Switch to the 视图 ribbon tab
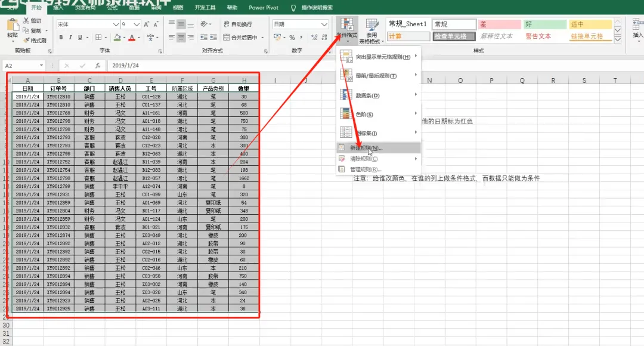This screenshot has height=346, width=644. [178, 7]
